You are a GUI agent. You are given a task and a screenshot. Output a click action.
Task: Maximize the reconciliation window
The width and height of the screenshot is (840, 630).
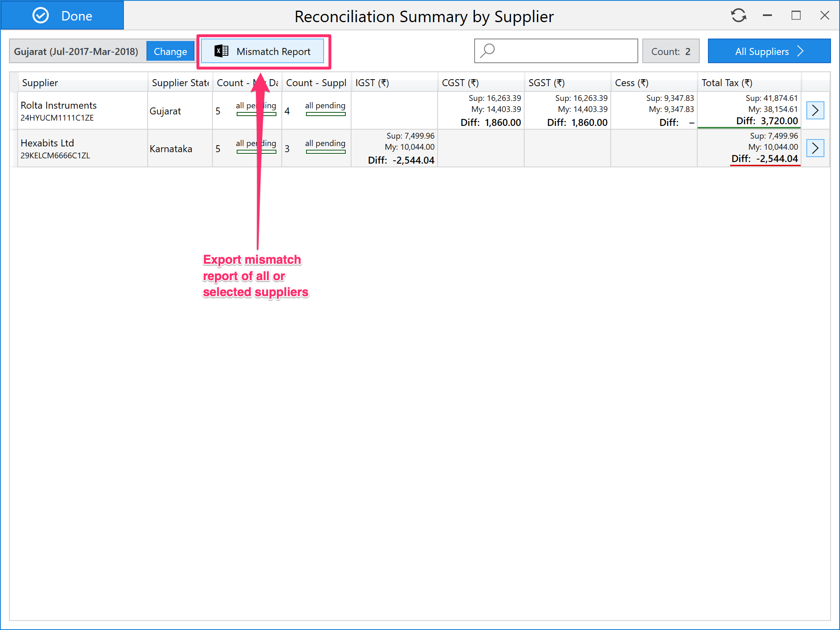point(796,16)
